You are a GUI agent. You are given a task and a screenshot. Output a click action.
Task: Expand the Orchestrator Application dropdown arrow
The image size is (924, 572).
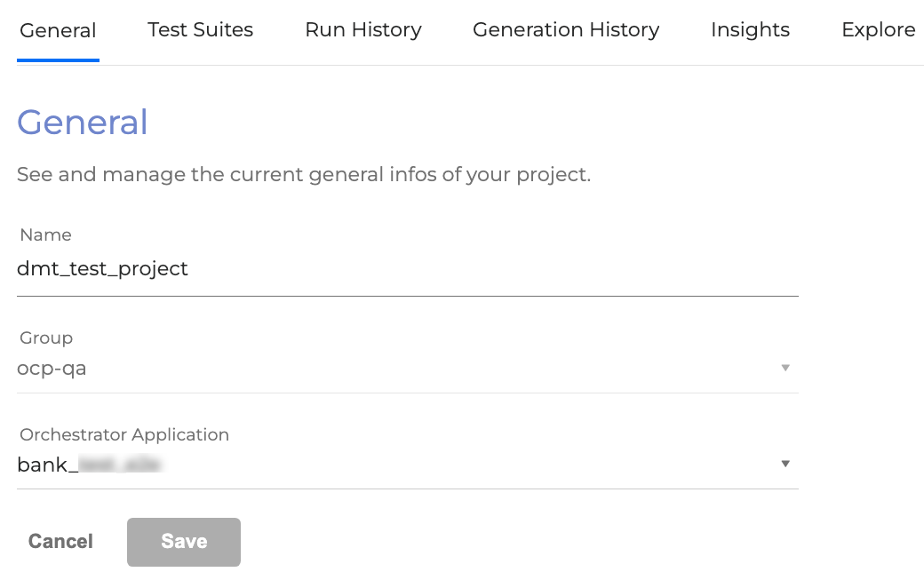coord(785,464)
